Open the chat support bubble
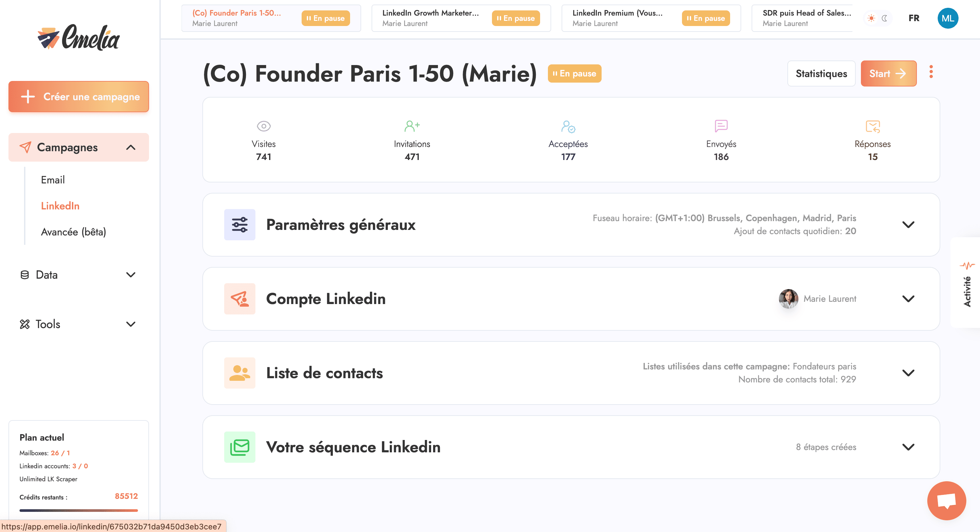 point(946,500)
